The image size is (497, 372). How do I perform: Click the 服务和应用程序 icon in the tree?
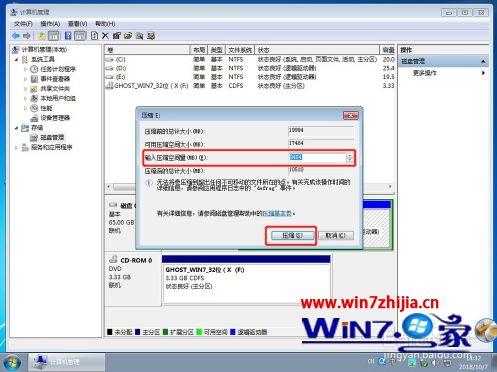[25, 147]
